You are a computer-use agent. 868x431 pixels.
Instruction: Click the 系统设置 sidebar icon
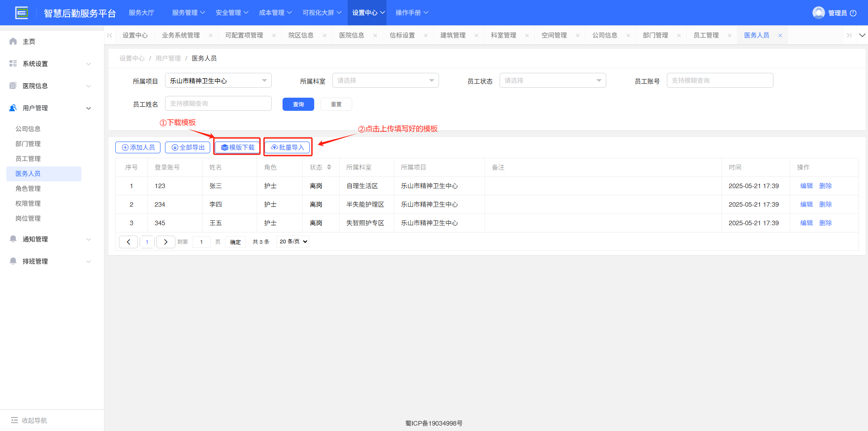(13, 64)
